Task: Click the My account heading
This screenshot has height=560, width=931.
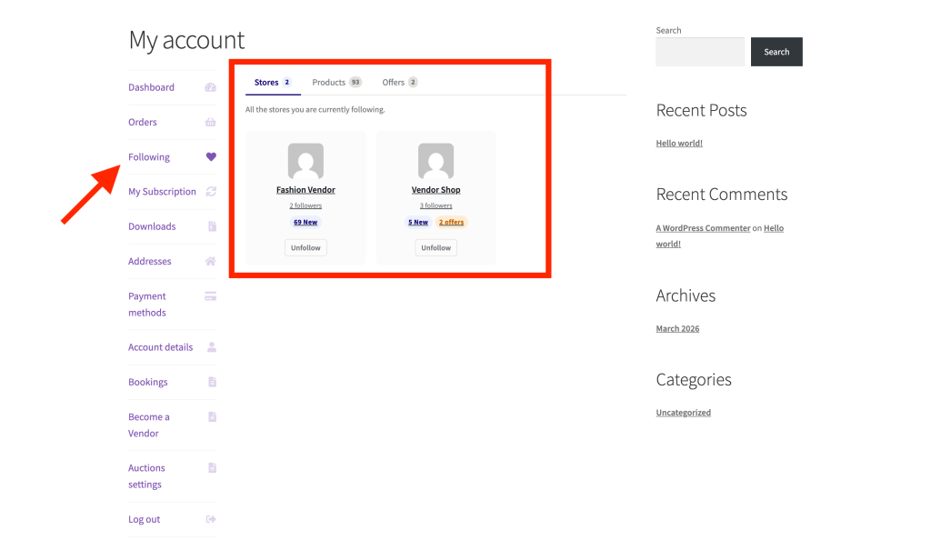Action: point(186,40)
